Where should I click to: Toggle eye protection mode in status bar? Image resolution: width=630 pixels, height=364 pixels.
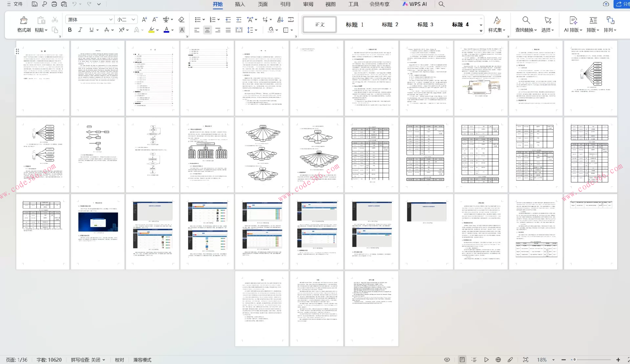click(447, 360)
